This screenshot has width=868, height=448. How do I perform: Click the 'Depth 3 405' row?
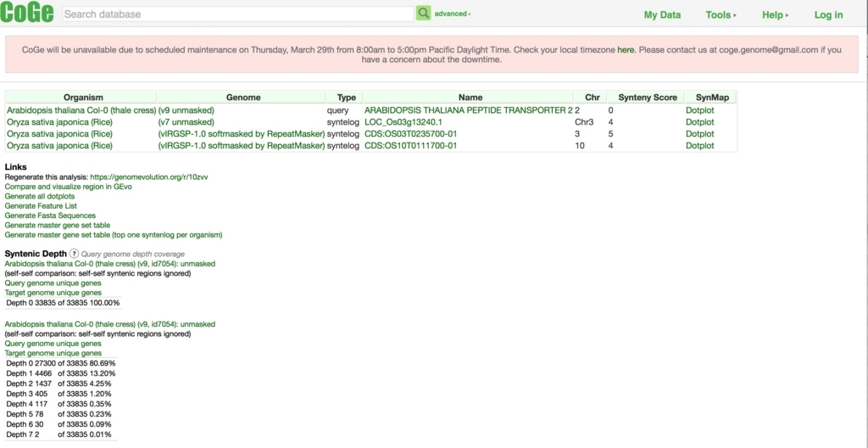[x=60, y=394]
